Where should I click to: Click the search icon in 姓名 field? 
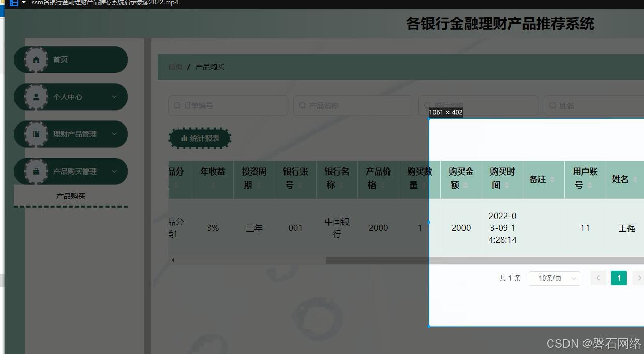[553, 105]
